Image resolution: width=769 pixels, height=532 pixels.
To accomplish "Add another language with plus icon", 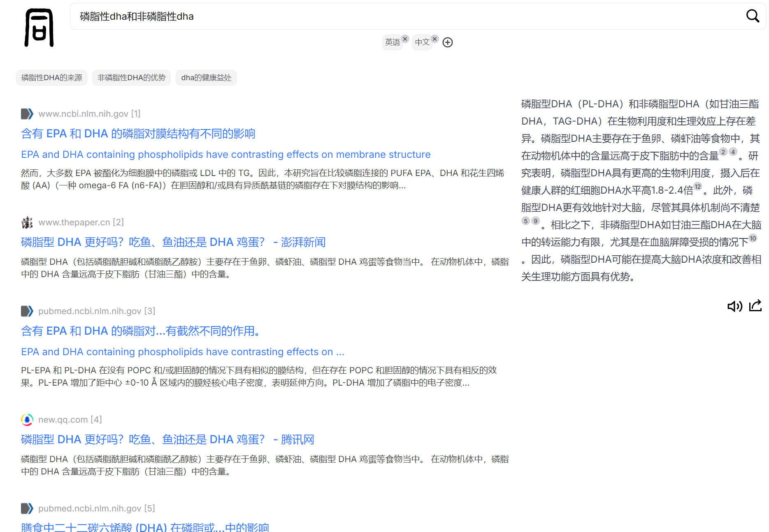I will [x=448, y=42].
